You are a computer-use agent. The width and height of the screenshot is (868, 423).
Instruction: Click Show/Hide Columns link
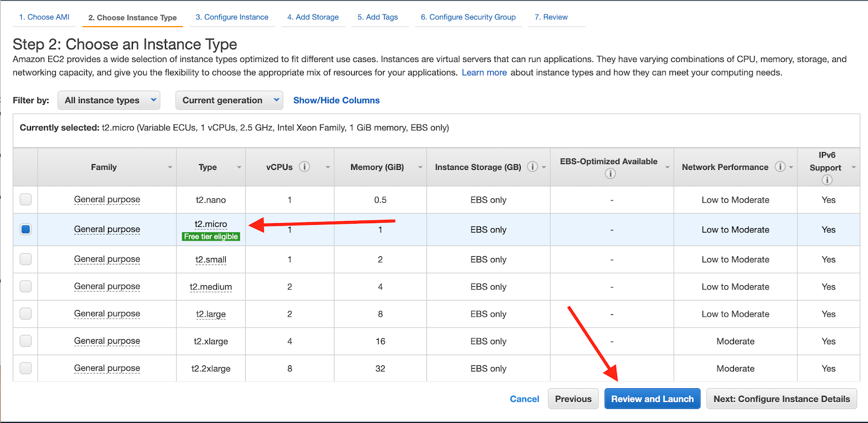coord(336,100)
